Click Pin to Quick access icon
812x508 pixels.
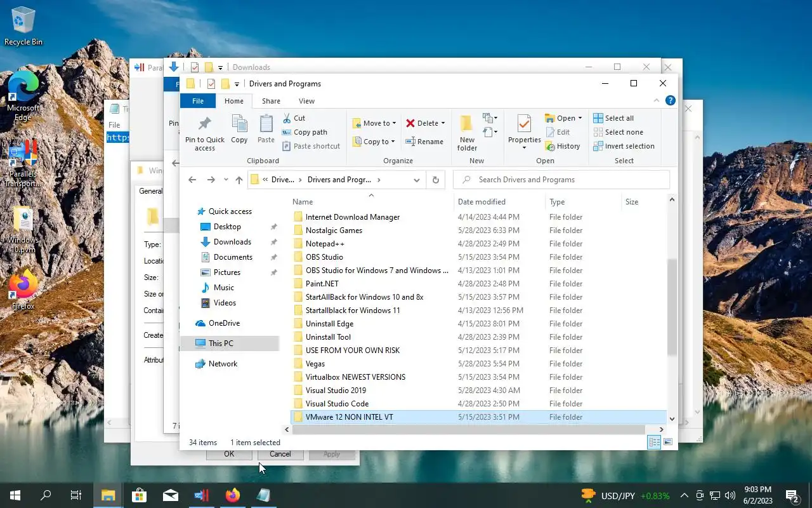205,124
